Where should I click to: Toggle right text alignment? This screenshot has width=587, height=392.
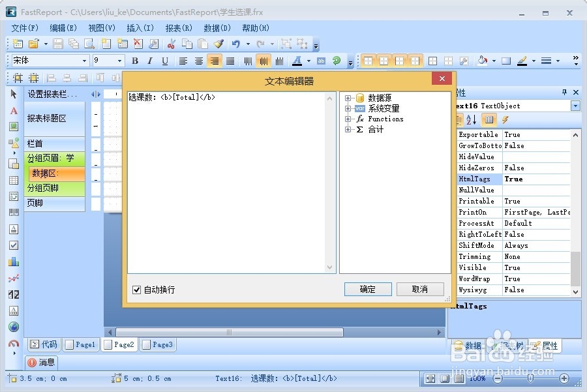[215, 61]
